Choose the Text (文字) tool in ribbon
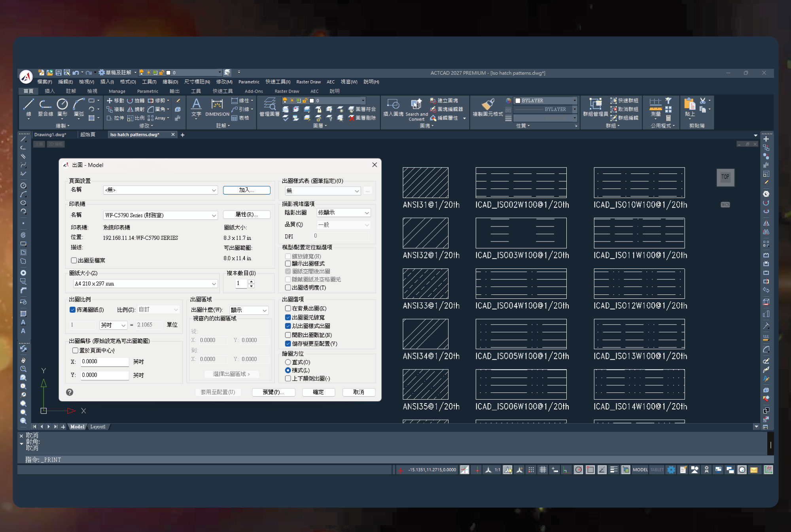Viewport: 791px width, 532px height. point(196,108)
